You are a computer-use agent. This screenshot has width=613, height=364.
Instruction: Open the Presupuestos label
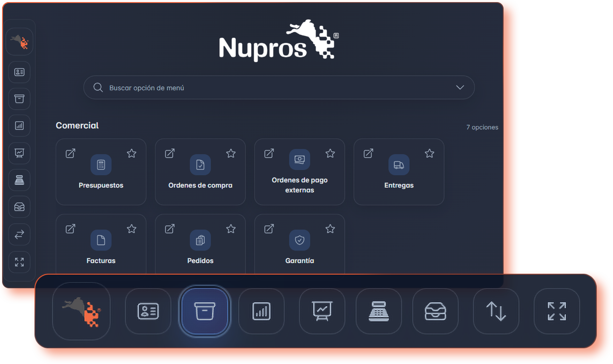click(x=101, y=185)
